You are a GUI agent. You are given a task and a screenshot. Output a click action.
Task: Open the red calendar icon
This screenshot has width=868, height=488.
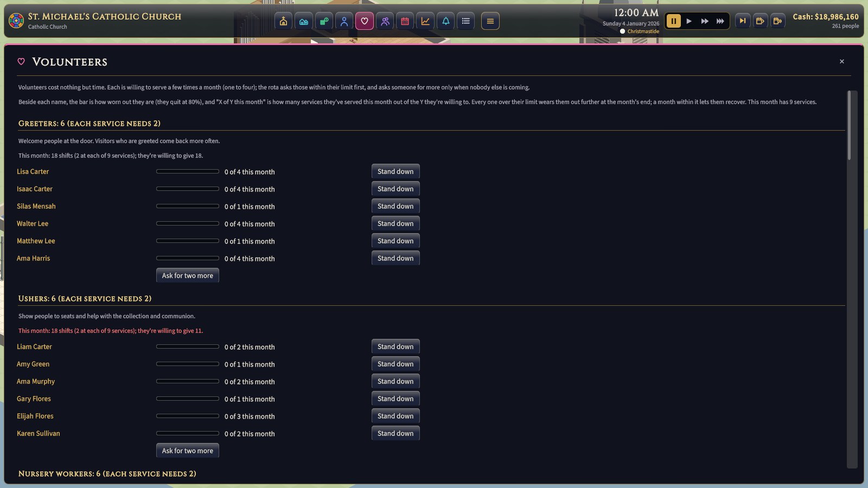pyautogui.click(x=405, y=21)
